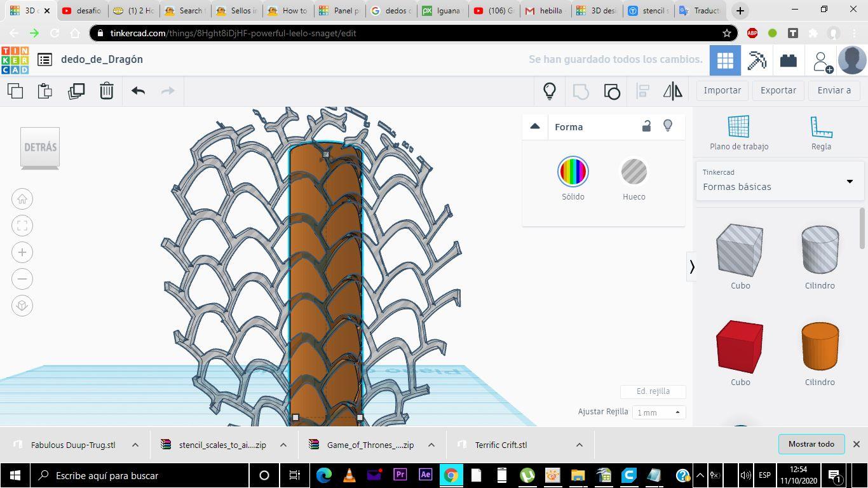
Task: Delete selection with the trash icon
Action: (107, 91)
